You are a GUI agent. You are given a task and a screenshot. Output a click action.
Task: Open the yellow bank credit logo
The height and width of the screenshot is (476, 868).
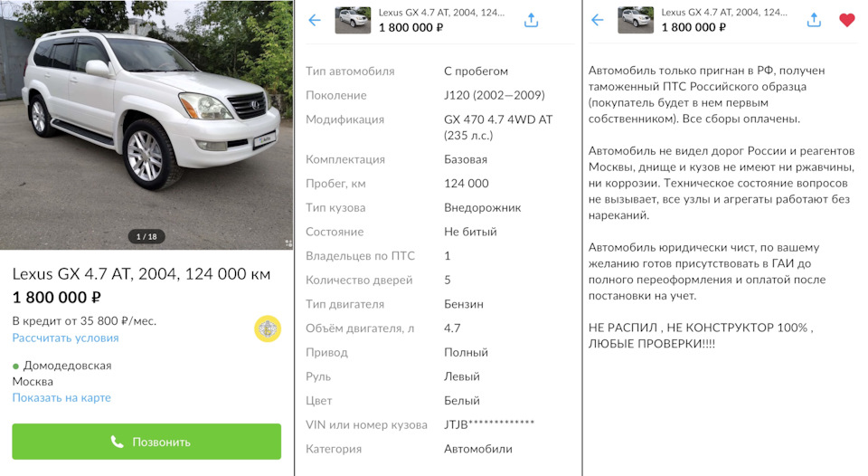pyautogui.click(x=268, y=328)
